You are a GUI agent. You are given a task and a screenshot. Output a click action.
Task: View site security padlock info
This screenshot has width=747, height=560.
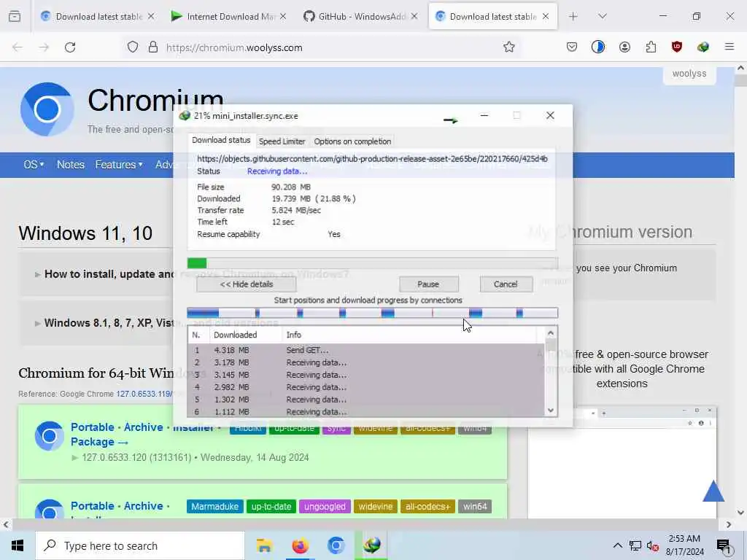(153, 47)
